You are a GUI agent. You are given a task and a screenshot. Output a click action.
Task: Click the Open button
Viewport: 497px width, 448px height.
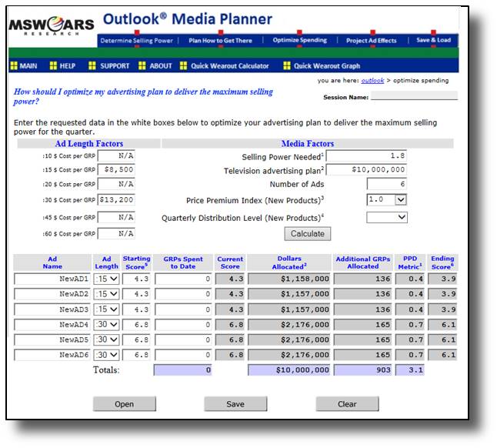[x=125, y=404]
